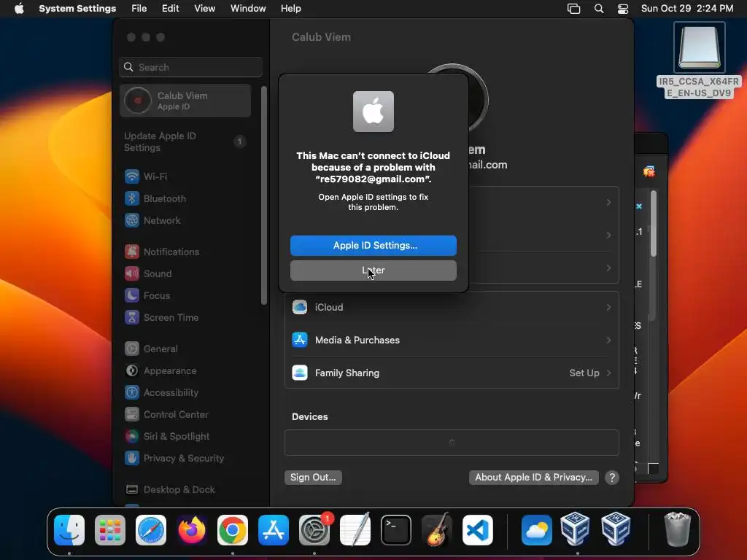Click Set Up for Family Sharing
Screen dimensions: 747x560
584,373
